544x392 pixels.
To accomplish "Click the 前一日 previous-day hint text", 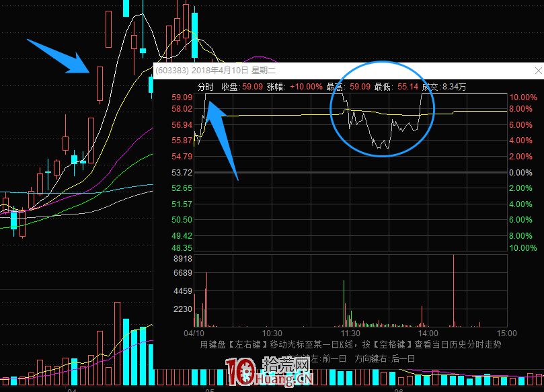I will [x=334, y=358].
